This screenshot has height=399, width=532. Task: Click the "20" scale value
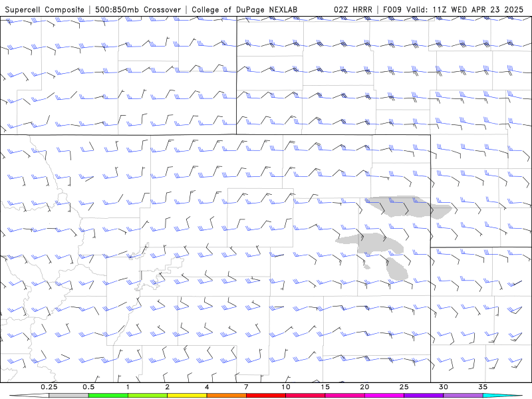click(364, 387)
